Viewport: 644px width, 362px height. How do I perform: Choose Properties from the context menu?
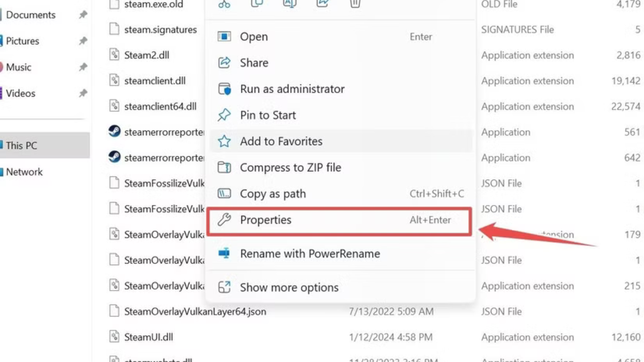265,220
